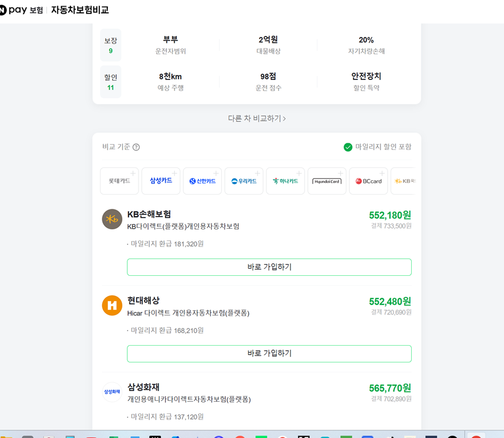This screenshot has height=438, width=504.
Task: Open 다른 차 비교하기 link
Action: 257,119
